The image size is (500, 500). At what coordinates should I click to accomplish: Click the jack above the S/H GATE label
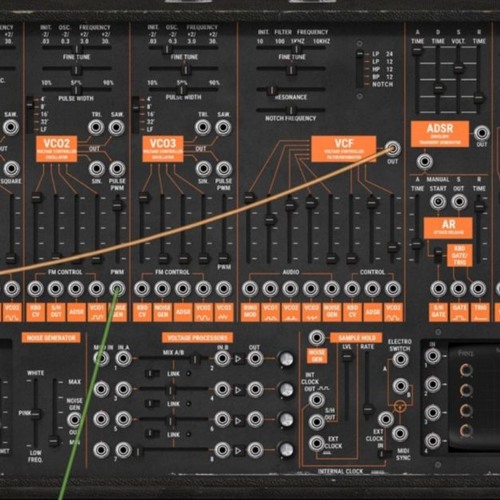438,289
